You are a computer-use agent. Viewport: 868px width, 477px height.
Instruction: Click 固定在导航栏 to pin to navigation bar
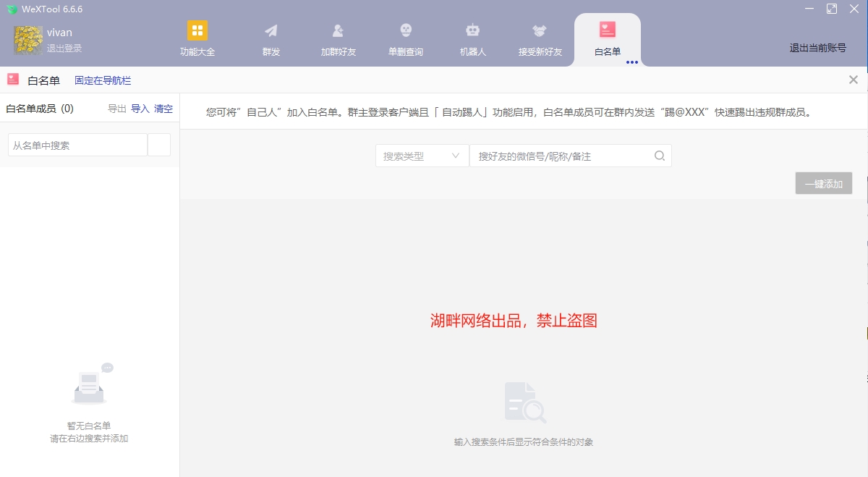(101, 80)
